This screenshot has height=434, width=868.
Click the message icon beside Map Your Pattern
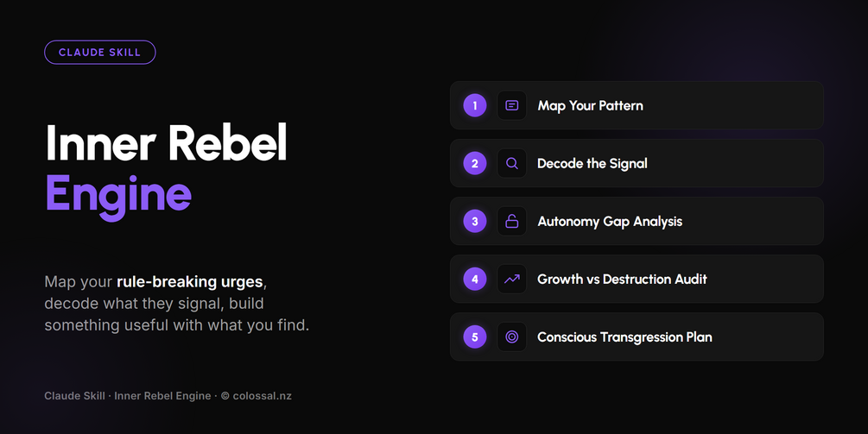coord(511,105)
